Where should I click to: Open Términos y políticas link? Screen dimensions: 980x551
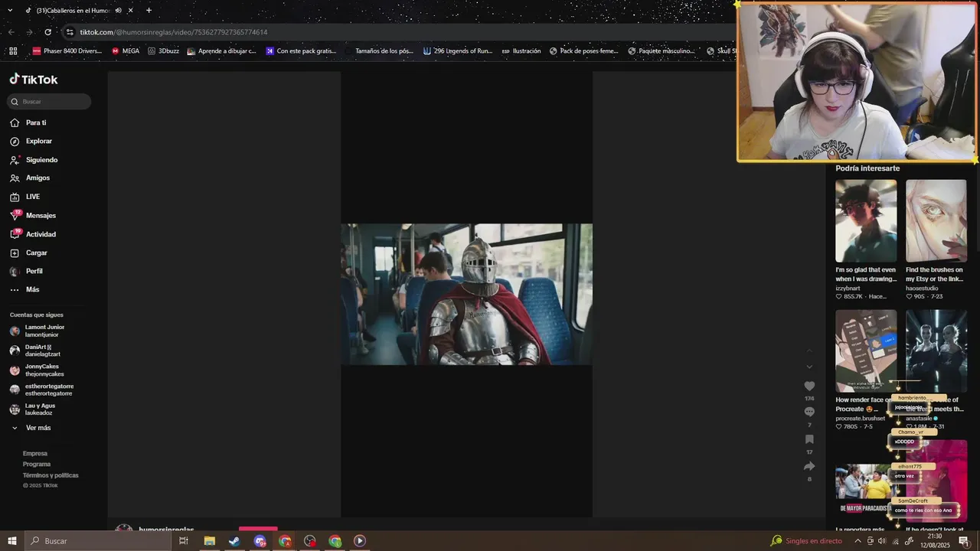click(x=51, y=475)
